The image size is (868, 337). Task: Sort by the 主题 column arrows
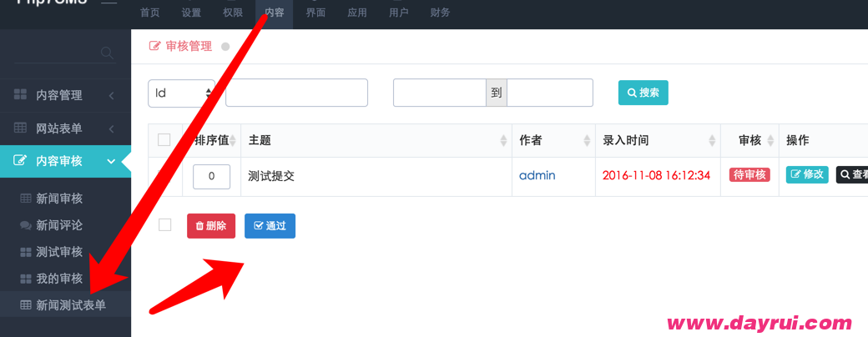point(504,140)
